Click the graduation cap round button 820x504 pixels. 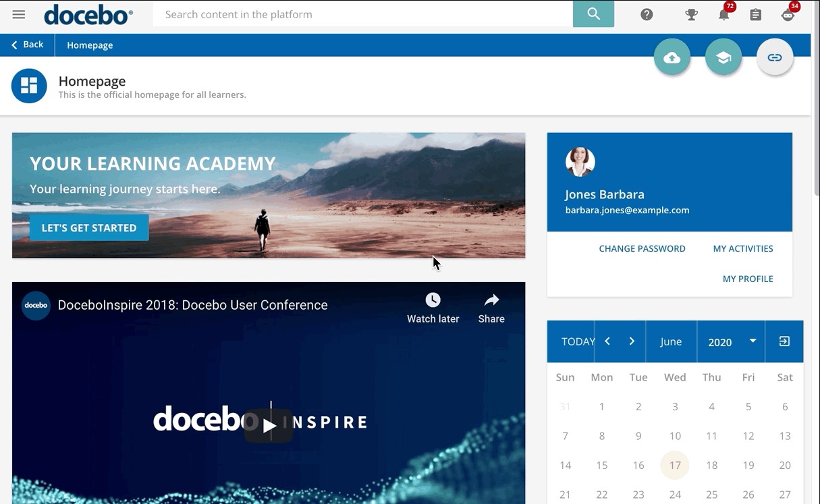click(x=723, y=57)
